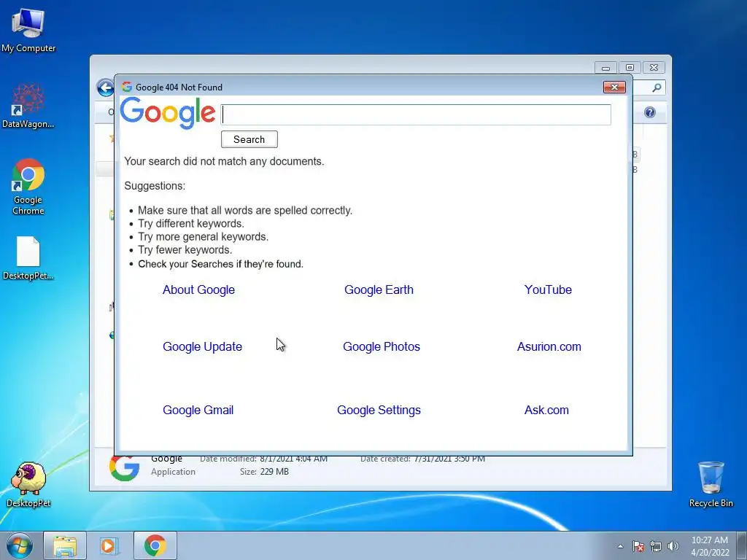Viewport: 747px width, 560px height.
Task: Open the Google Gmail link
Action: point(198,410)
